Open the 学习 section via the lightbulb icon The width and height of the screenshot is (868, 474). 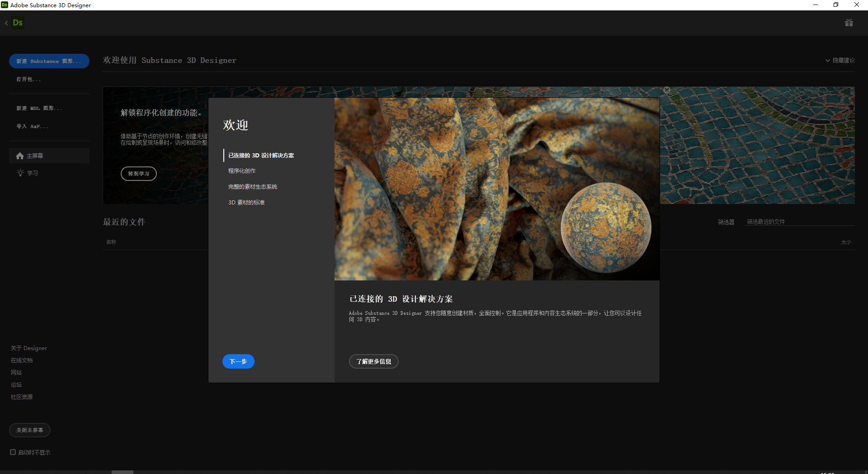pyautogui.click(x=20, y=172)
